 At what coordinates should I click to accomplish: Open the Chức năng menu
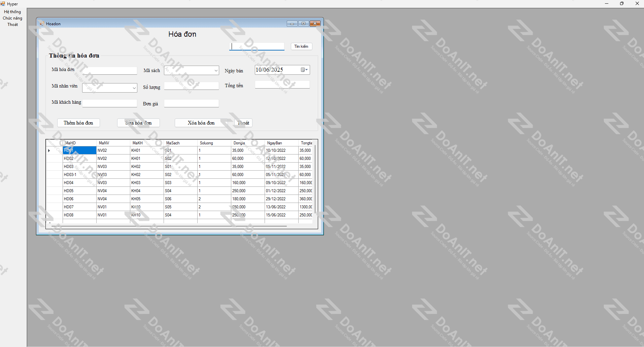pos(12,18)
